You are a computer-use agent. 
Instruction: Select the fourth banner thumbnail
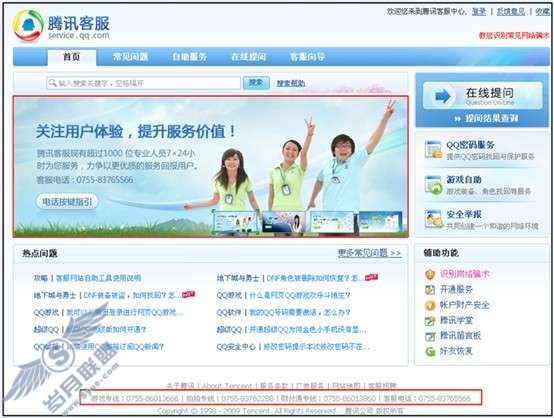(380, 222)
